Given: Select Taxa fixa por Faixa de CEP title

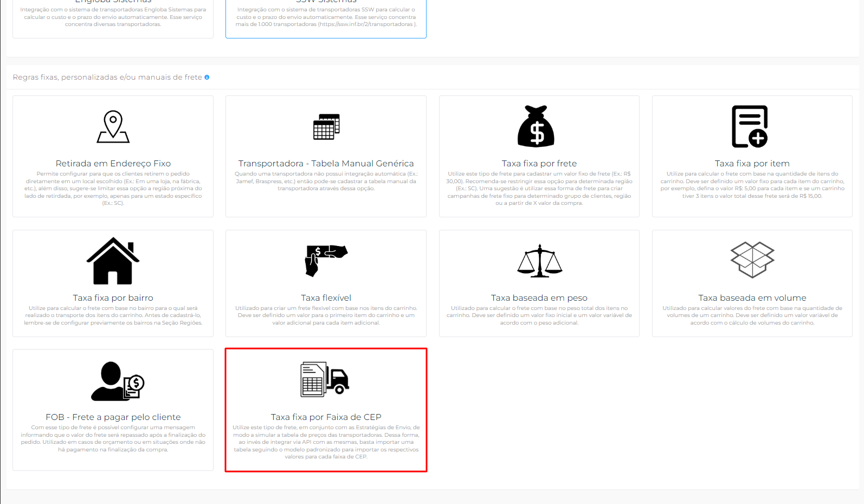Looking at the screenshot, I should pyautogui.click(x=326, y=417).
